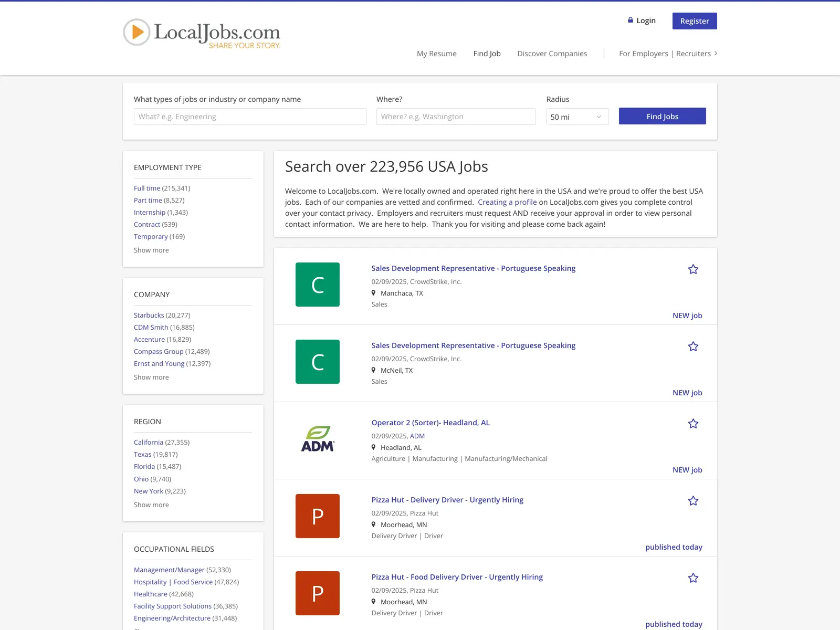Filter by Part time employment
This screenshot has height=630, width=840.
pyautogui.click(x=148, y=201)
